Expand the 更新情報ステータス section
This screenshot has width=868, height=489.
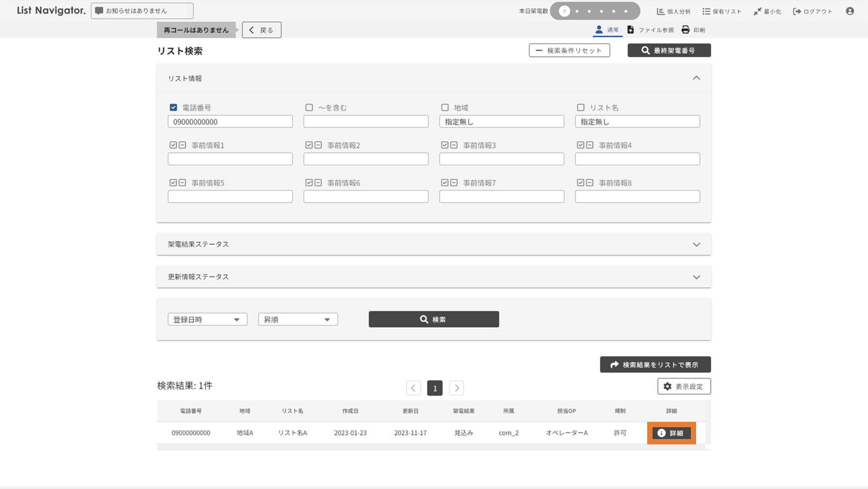[696, 277]
